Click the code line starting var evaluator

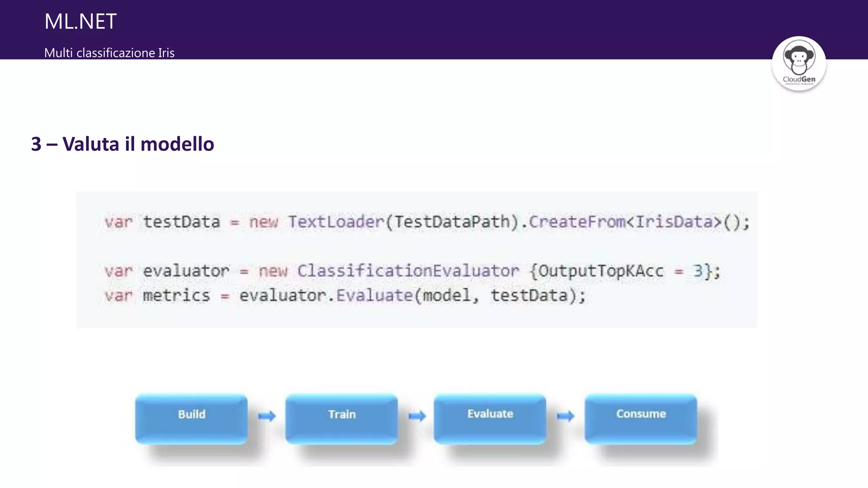[412, 271]
